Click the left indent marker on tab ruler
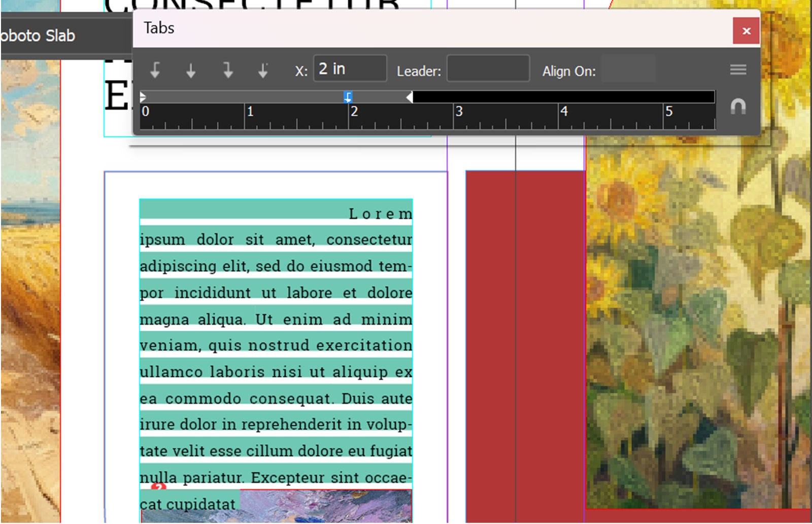This screenshot has width=812, height=524. 143,97
